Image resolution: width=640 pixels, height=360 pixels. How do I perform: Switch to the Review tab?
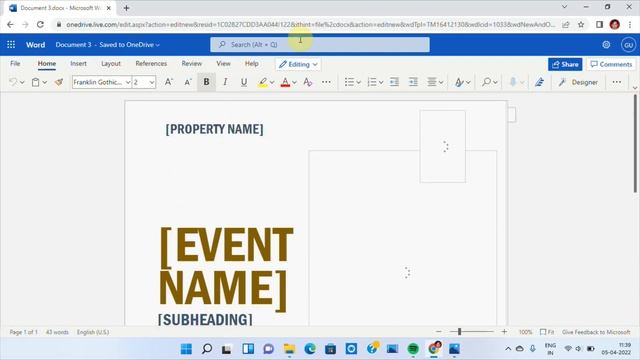[x=191, y=64]
